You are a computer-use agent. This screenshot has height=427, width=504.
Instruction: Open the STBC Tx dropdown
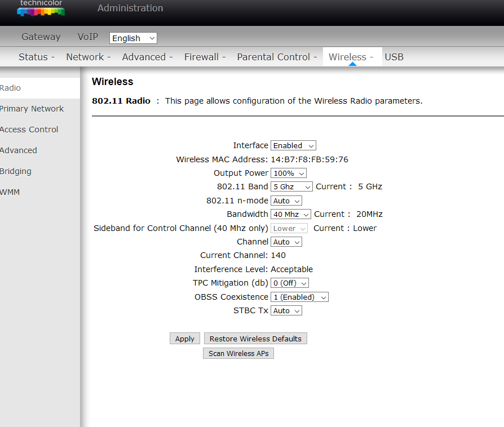(x=286, y=311)
